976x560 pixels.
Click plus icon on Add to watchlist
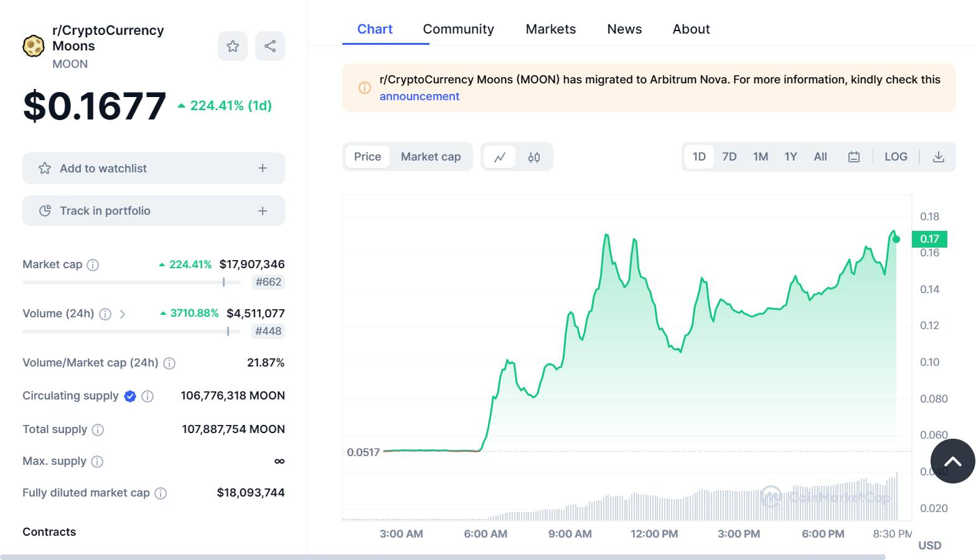(x=263, y=168)
